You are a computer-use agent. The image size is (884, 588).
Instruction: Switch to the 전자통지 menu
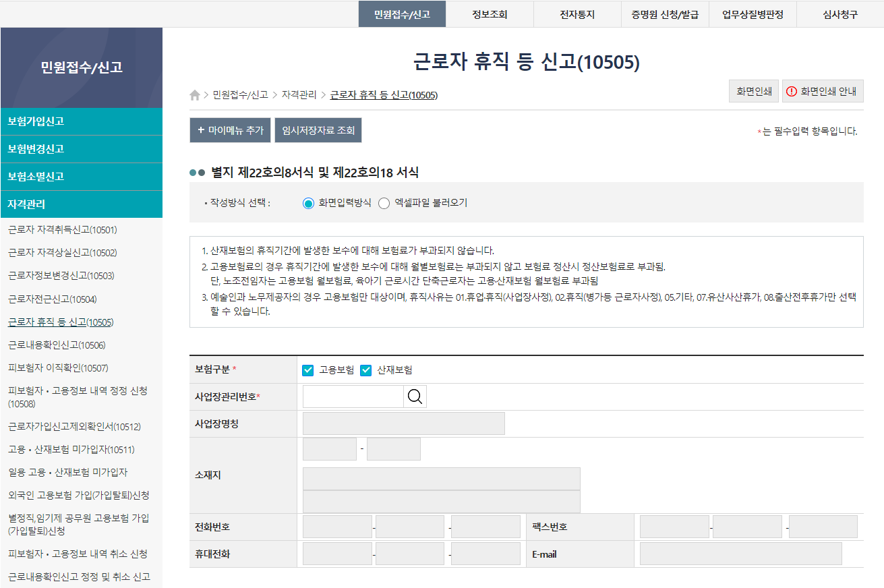(577, 14)
